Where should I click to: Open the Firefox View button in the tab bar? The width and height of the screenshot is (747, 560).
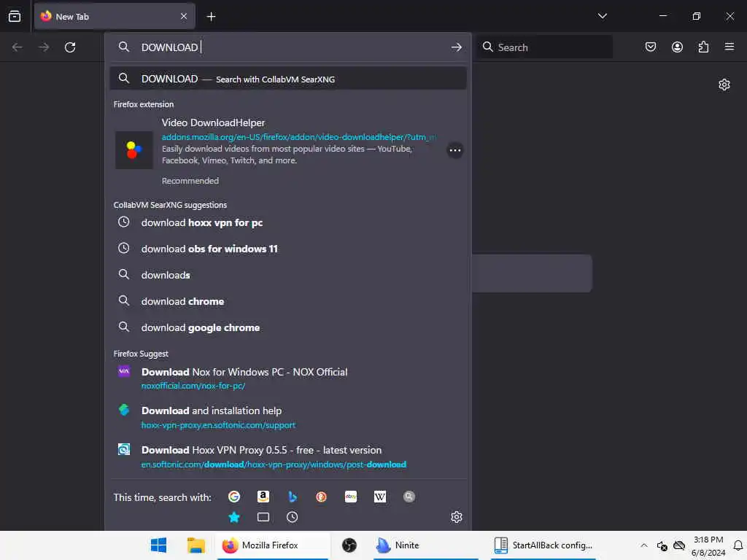(15, 16)
